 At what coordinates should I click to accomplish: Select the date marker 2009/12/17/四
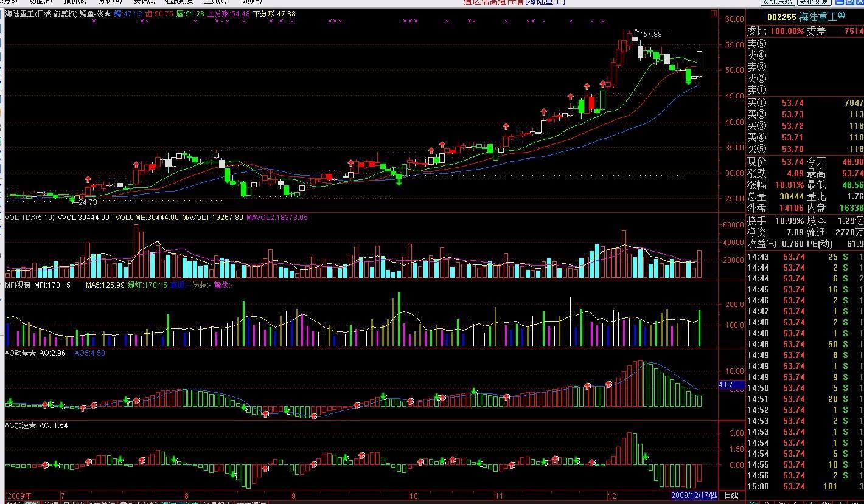(694, 495)
